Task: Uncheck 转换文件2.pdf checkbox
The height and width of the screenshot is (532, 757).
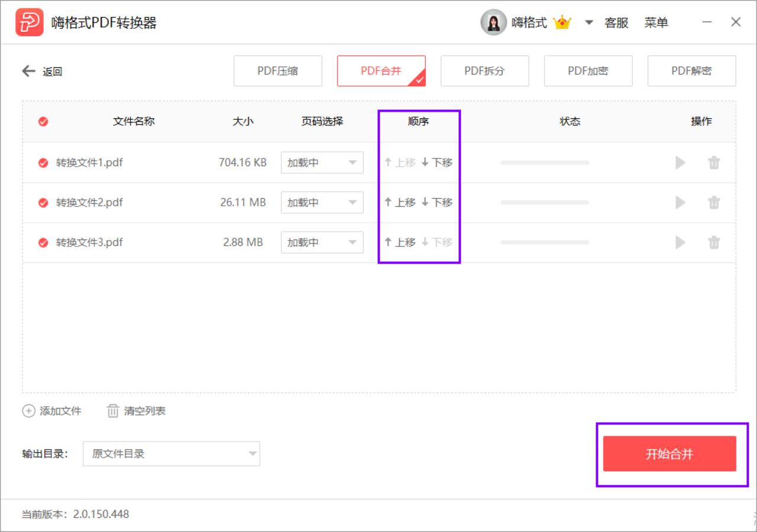Action: click(x=43, y=203)
